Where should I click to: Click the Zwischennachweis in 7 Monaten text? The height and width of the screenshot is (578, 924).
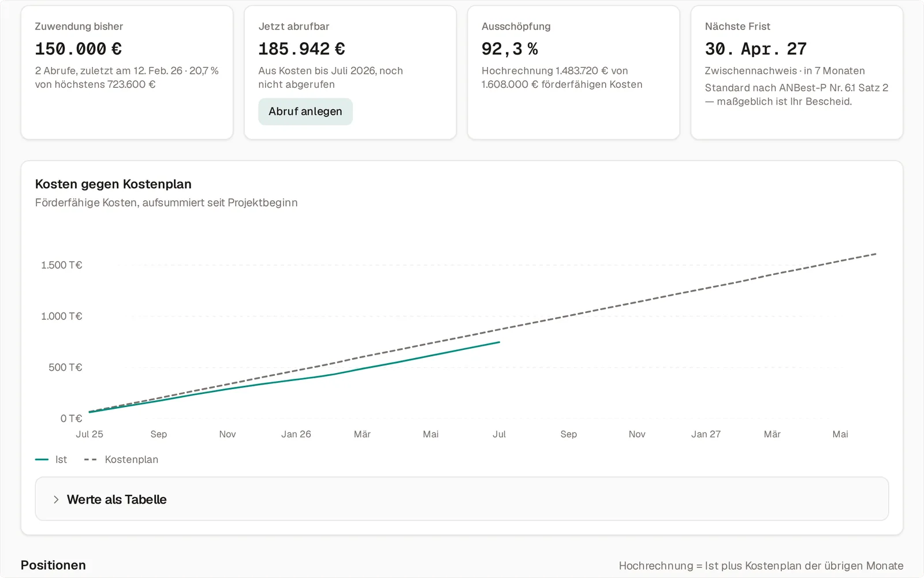(785, 71)
